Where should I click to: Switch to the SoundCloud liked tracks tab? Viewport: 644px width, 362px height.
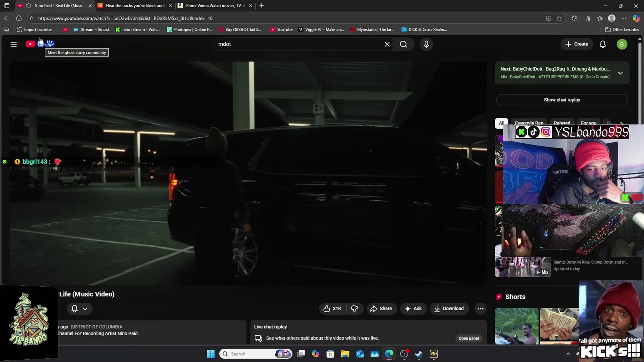click(135, 6)
